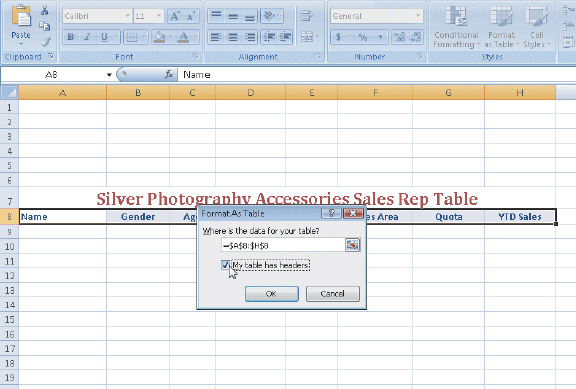Select the Name header cell
The image size is (576, 389).
tap(62, 217)
